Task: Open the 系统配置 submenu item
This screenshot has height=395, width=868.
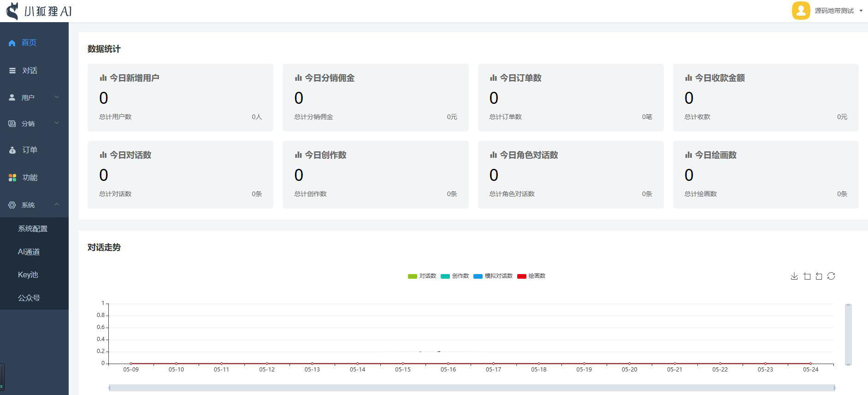Action: [33, 229]
